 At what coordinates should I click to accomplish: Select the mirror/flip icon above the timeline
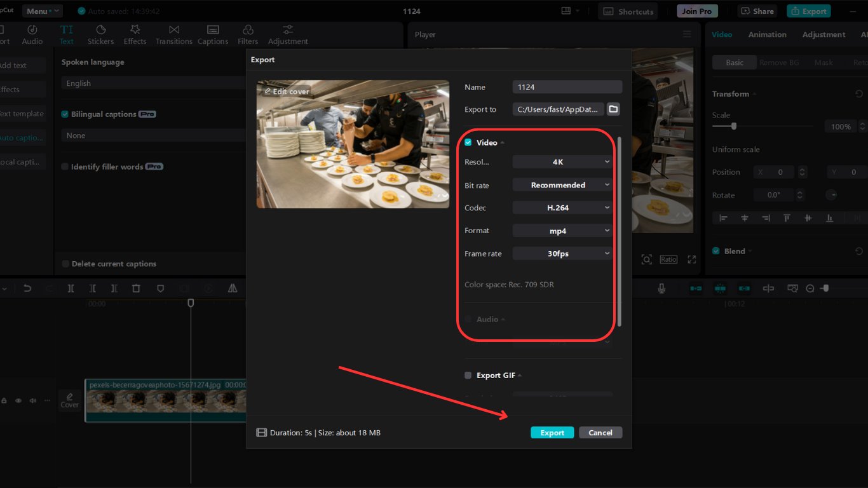click(x=232, y=288)
